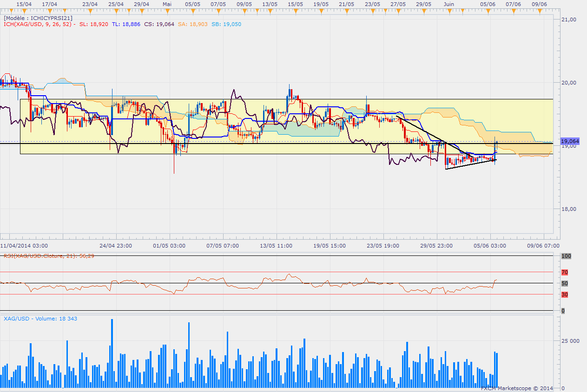Click the [Modèle : ICHICYPRSI21] template label
Image resolution: width=587 pixels, height=392 pixels.
click(x=38, y=18)
